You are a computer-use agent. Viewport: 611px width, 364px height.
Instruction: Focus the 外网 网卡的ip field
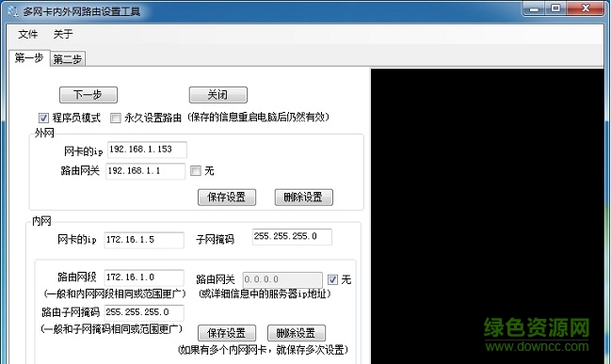[147, 150]
